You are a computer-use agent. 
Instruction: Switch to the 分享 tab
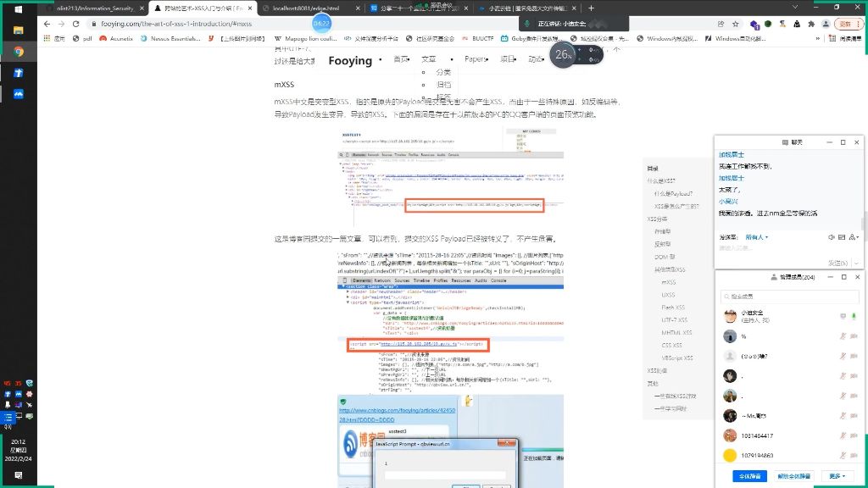point(419,8)
